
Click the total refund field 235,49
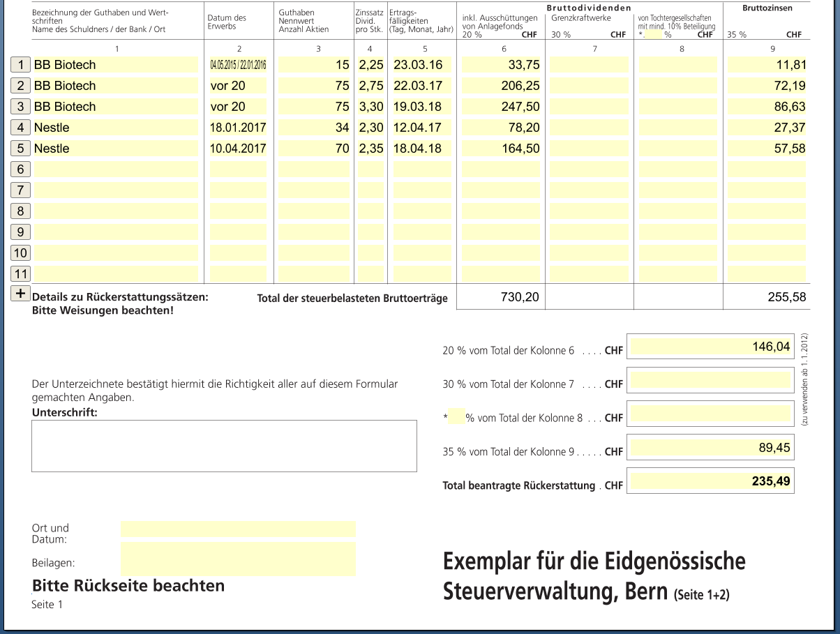pos(710,481)
